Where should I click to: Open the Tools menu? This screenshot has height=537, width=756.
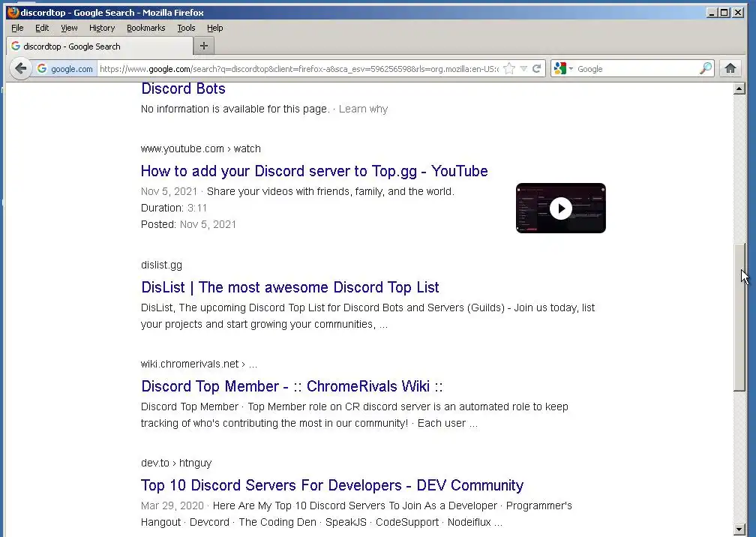186,28
